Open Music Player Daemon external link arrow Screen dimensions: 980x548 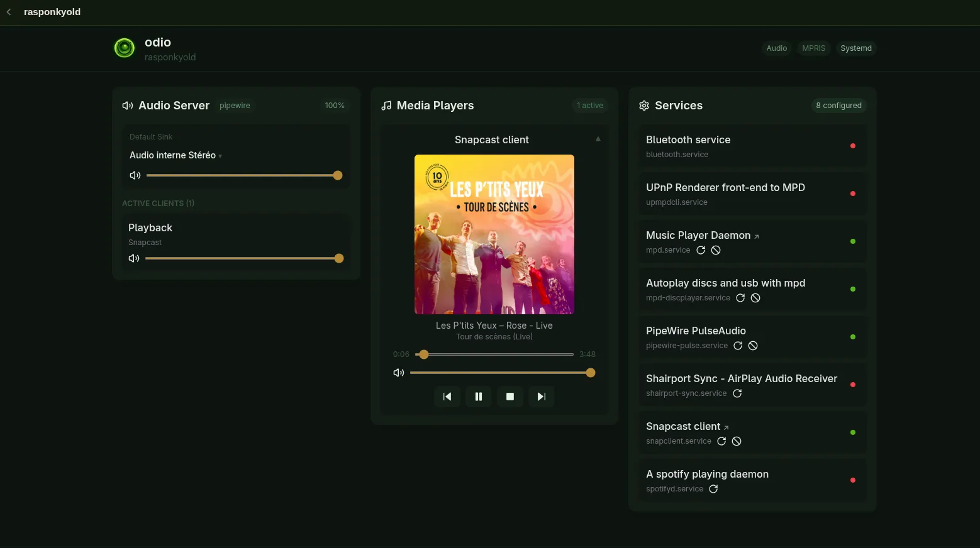tap(757, 237)
